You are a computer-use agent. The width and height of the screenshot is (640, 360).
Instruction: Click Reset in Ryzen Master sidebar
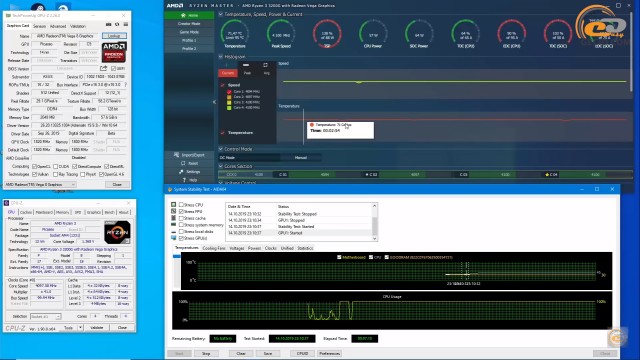[189, 163]
